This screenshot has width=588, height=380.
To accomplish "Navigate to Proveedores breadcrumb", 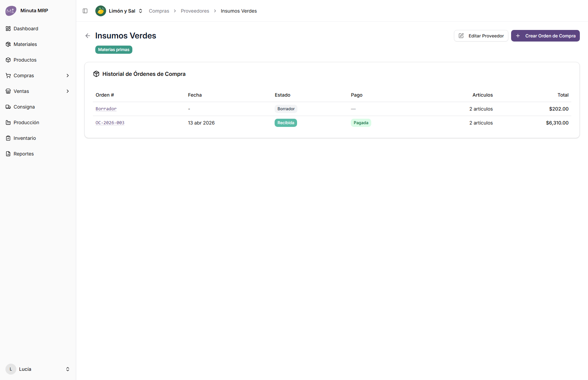I will pos(195,11).
